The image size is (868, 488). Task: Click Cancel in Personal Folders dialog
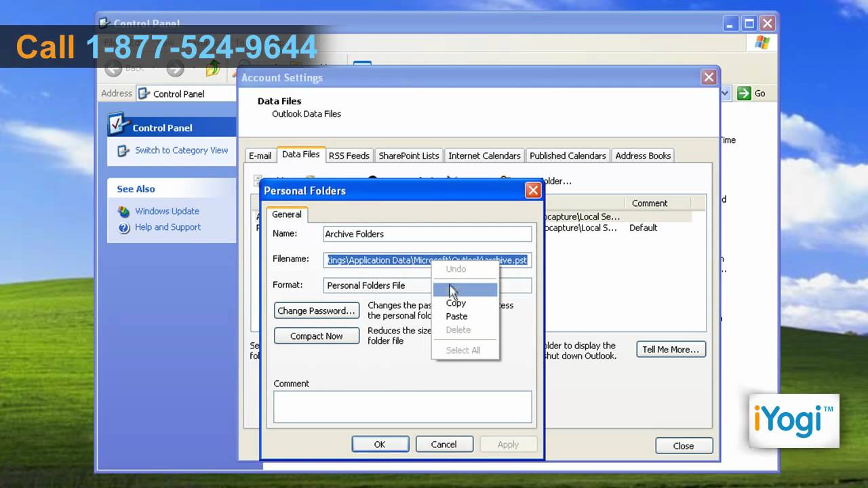(x=444, y=445)
